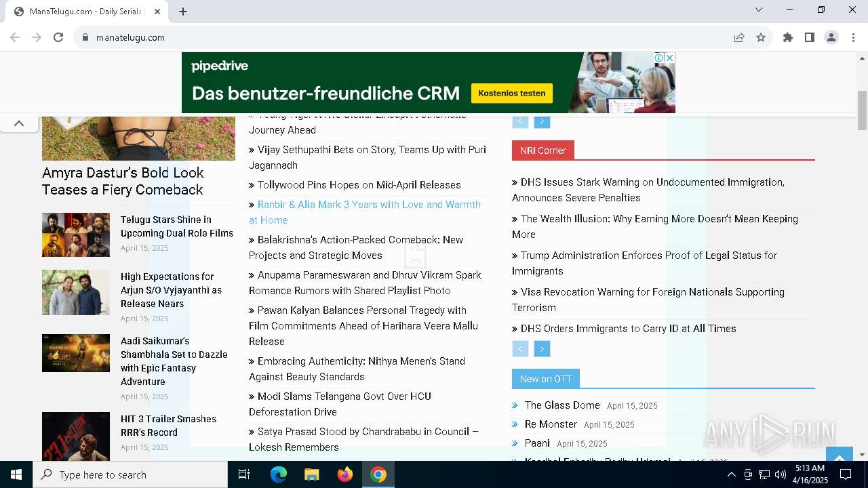Open Balakrishna's Action-Packed Comeback story

click(356, 247)
